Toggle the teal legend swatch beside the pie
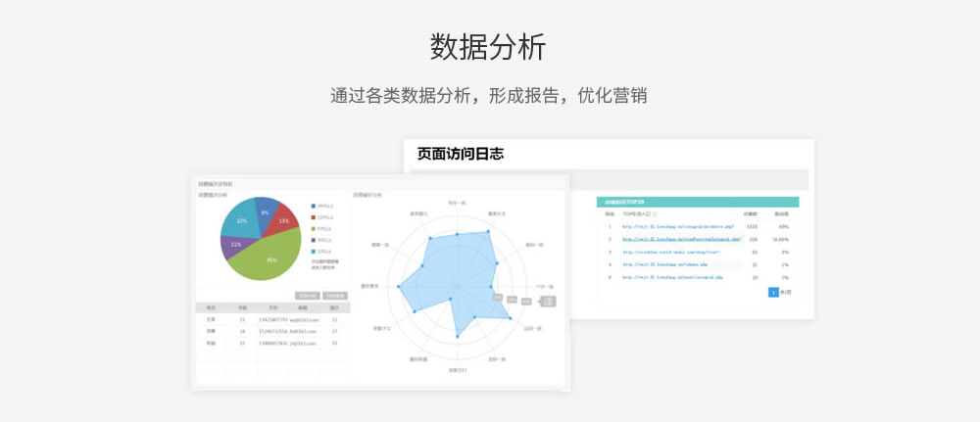980x422 pixels. tap(314, 251)
